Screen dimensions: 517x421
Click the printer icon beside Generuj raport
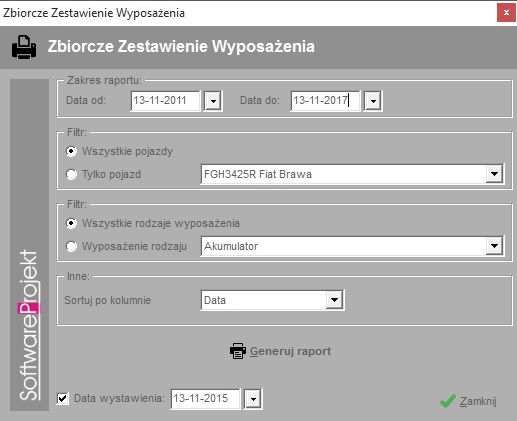tap(238, 351)
